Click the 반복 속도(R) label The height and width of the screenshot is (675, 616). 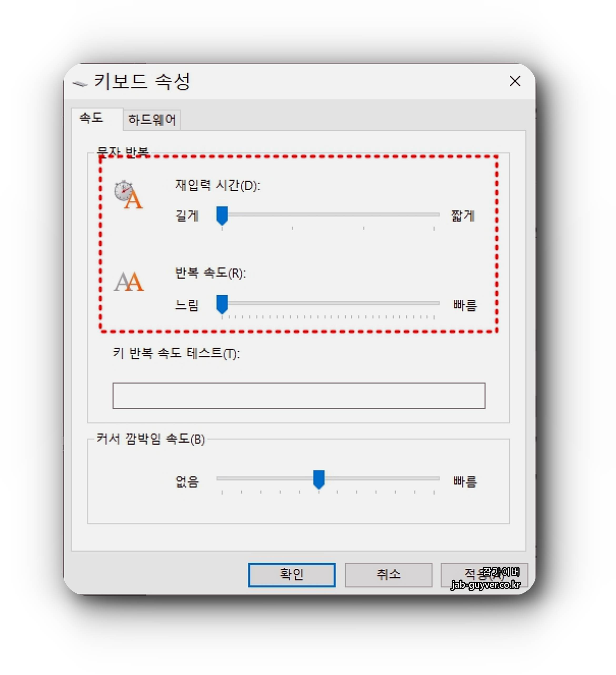point(211,273)
